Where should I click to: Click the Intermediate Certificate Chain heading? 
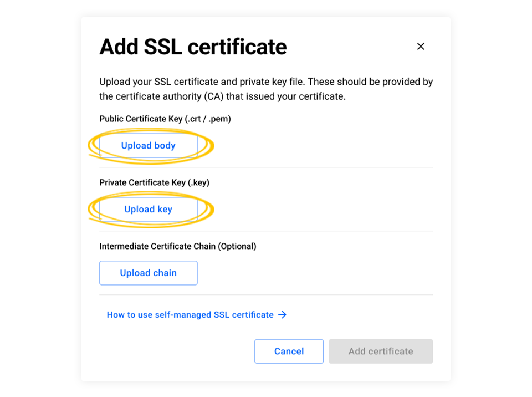(177, 246)
